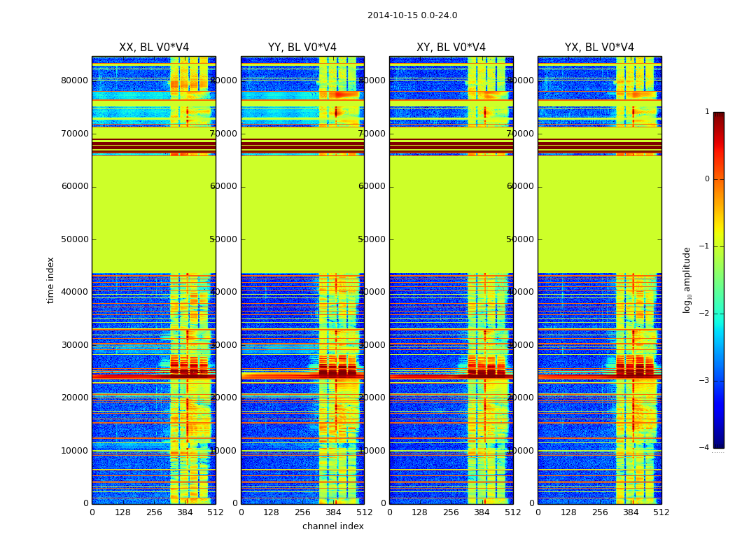This screenshot has width=735, height=560.
Task: Click the XY, BL V0*V4 plot title
Action: 451,48
